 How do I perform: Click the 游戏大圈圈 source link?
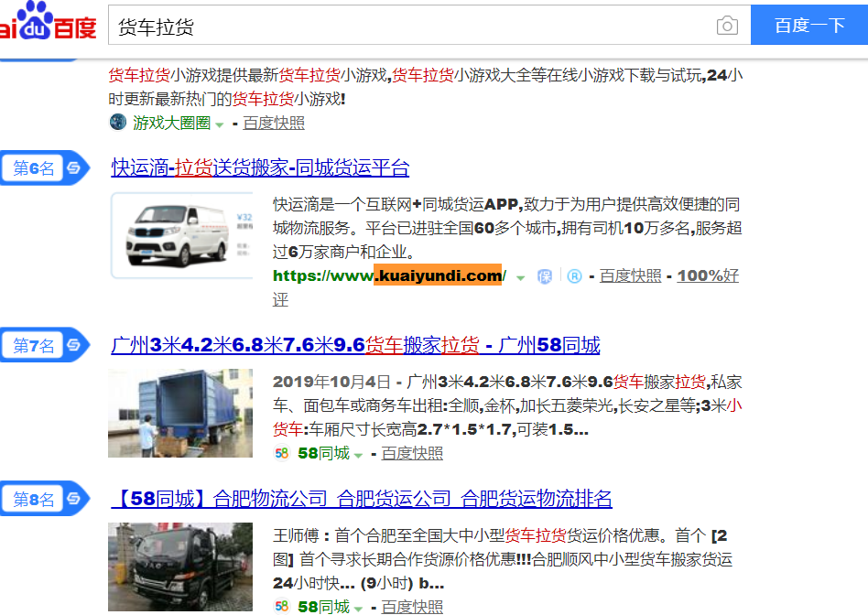tap(171, 123)
